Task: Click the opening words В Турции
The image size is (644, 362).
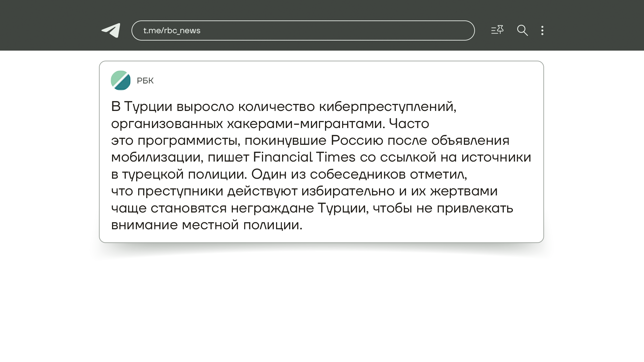Action: tap(142, 107)
